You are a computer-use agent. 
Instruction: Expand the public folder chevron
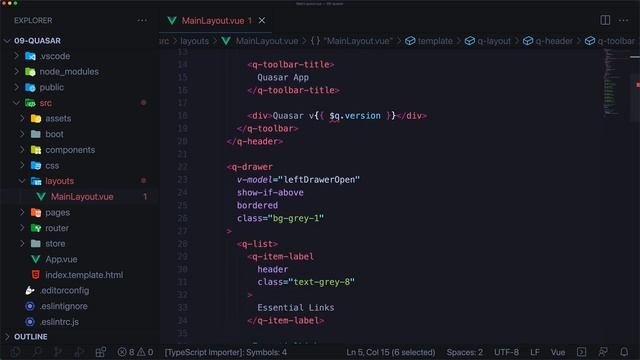point(16,87)
